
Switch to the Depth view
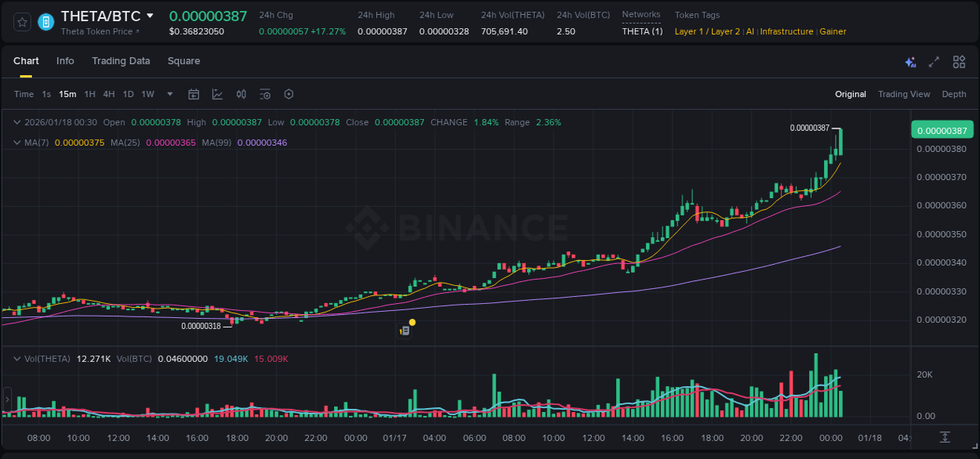954,94
